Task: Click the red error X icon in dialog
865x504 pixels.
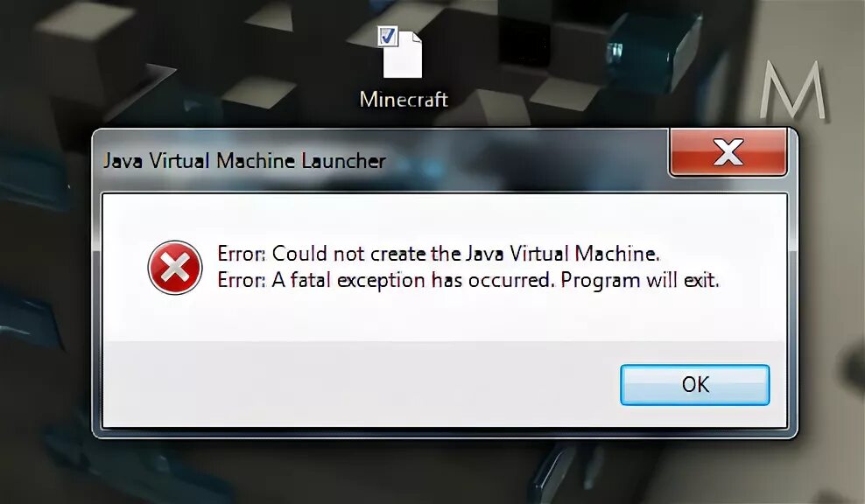Action: [175, 268]
